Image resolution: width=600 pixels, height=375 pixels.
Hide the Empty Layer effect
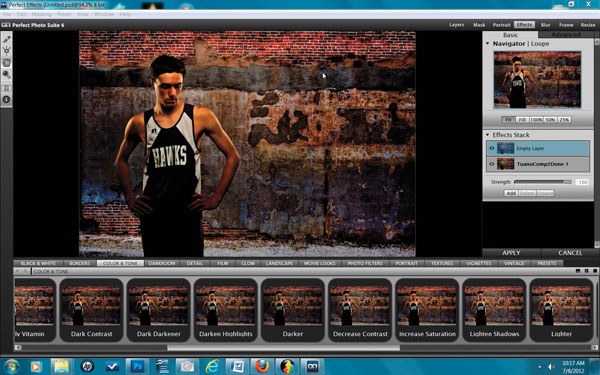pyautogui.click(x=492, y=148)
